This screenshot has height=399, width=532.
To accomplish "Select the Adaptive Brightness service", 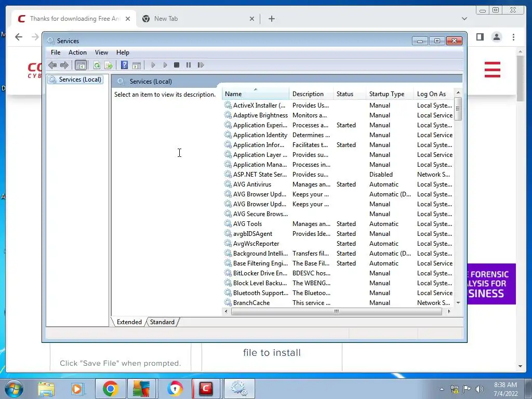I will 338,115.
